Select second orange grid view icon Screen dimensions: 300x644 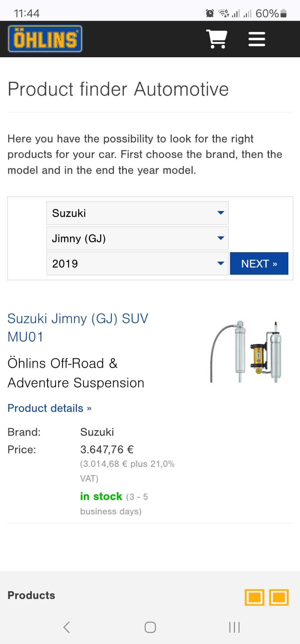(x=279, y=597)
